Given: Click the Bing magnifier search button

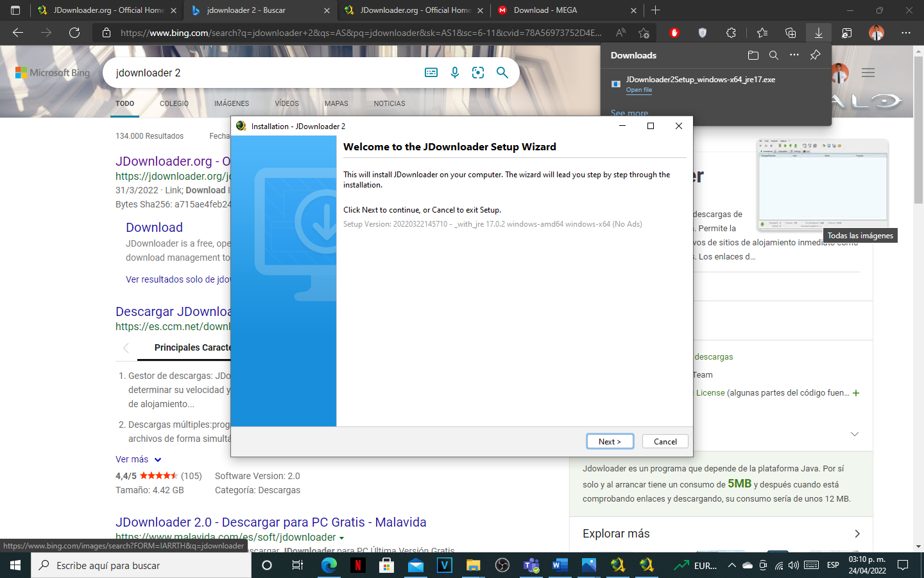Looking at the screenshot, I should [x=502, y=73].
